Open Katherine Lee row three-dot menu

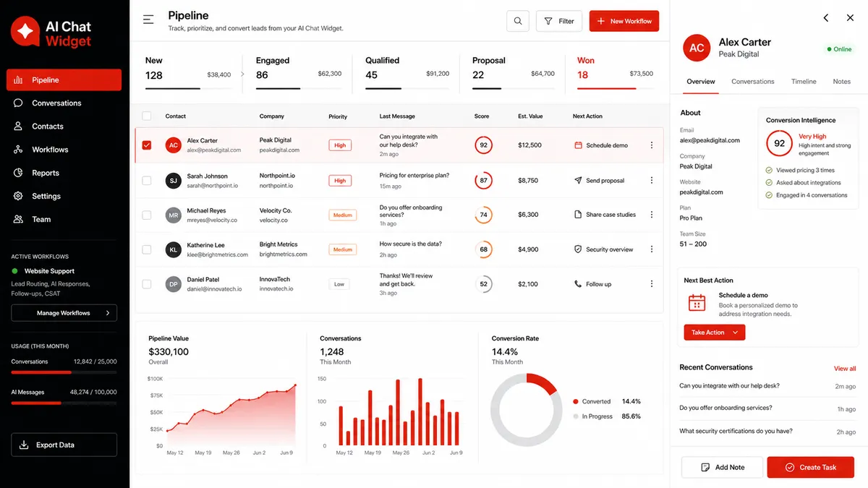652,249
